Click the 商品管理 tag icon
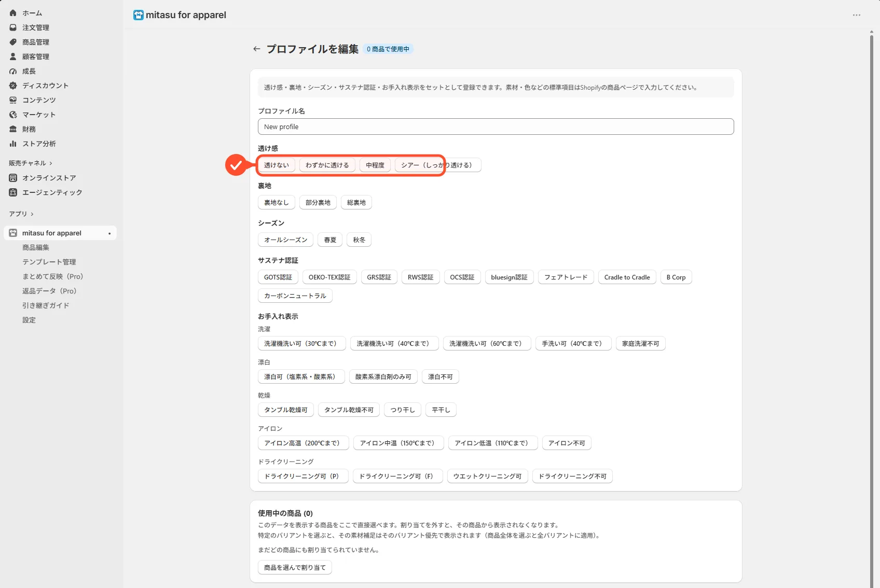The width and height of the screenshot is (880, 588). pos(13,42)
